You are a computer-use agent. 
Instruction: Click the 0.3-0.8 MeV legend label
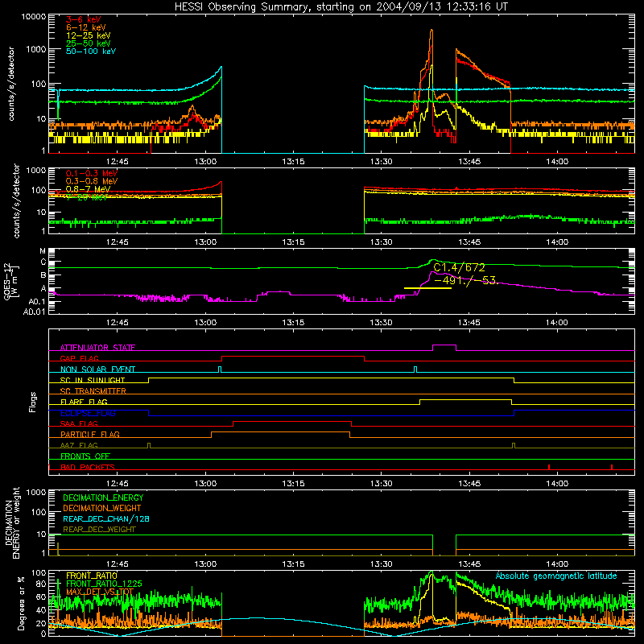pos(92,181)
